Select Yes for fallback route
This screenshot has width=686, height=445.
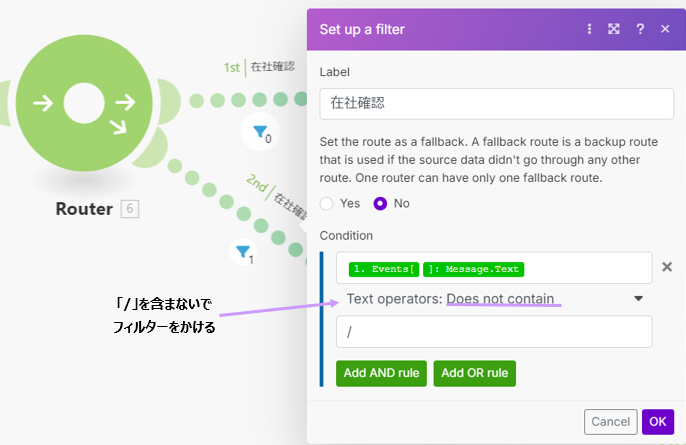pyautogui.click(x=327, y=203)
